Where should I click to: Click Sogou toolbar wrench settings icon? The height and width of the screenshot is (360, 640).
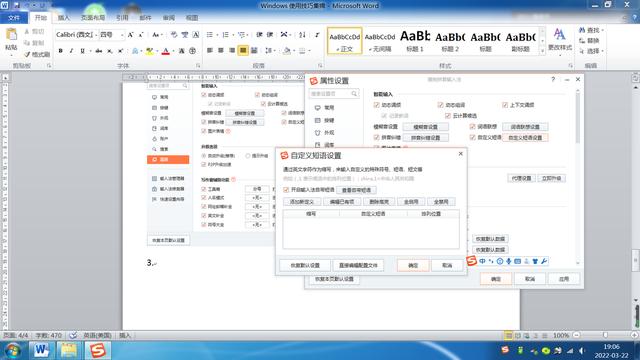pos(544,261)
